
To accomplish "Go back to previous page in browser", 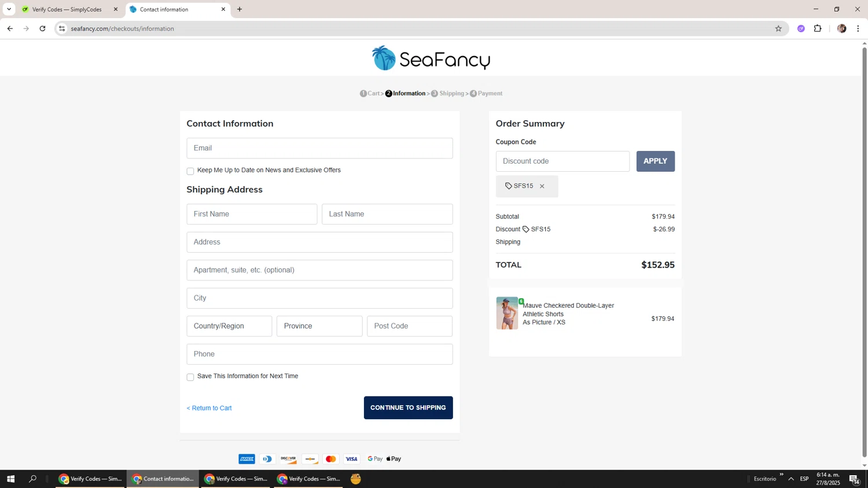I will 10,28.
